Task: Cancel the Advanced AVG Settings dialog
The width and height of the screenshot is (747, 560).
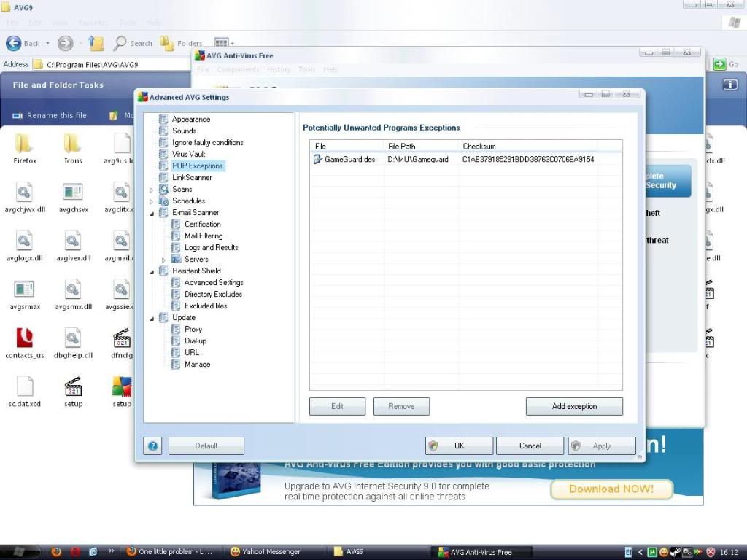Action: (x=530, y=446)
